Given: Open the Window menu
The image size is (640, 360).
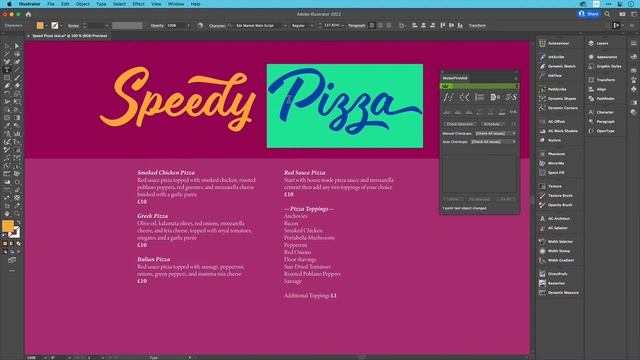Looking at the screenshot, I should coord(176,4).
